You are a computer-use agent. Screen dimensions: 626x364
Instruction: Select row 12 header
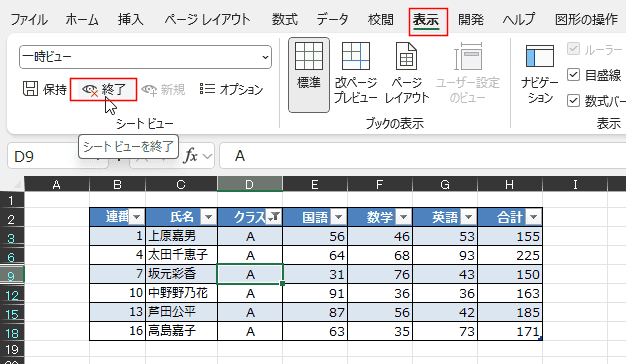click(12, 295)
